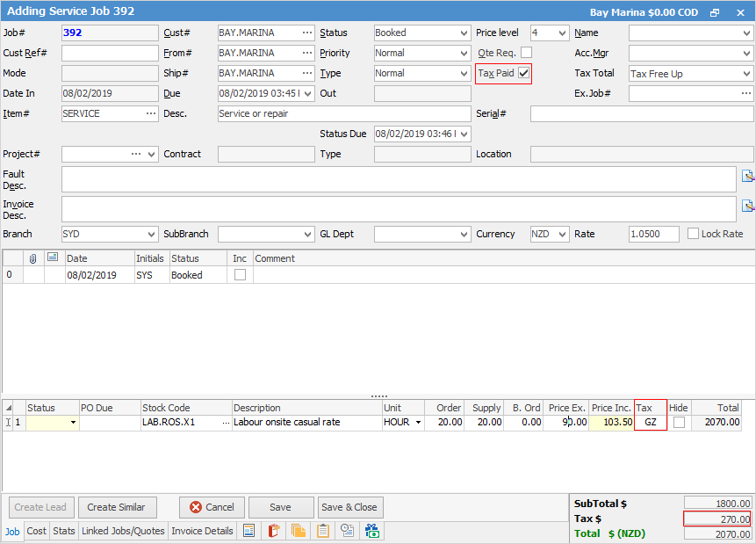Click the paperclip attachment column icon

point(33,258)
